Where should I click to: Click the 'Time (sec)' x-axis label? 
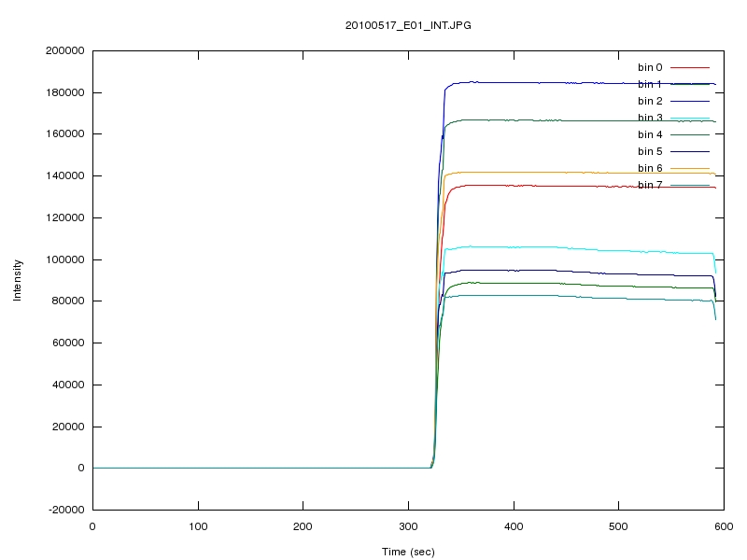(408, 552)
